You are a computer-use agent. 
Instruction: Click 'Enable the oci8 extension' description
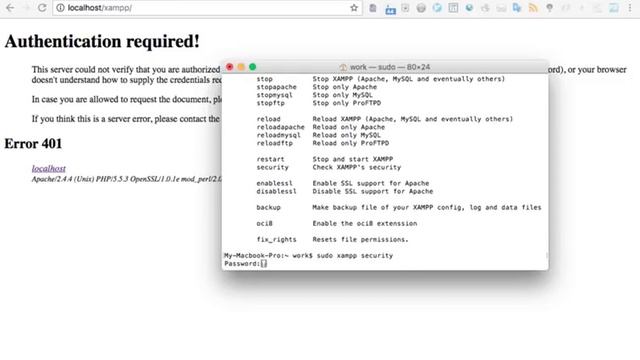364,224
